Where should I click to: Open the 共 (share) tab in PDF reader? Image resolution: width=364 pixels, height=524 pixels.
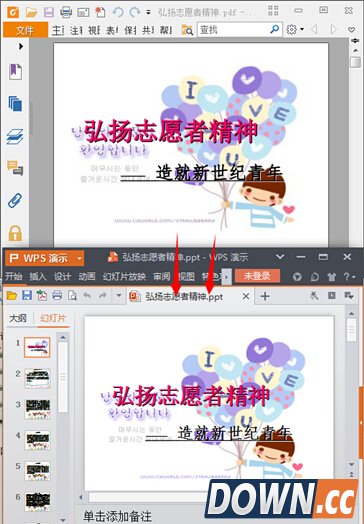point(148,30)
